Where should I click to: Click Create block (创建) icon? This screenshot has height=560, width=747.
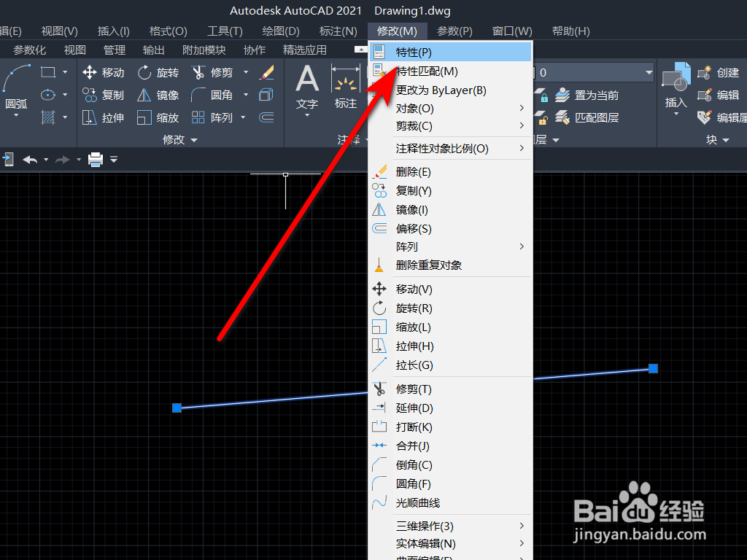tap(719, 72)
